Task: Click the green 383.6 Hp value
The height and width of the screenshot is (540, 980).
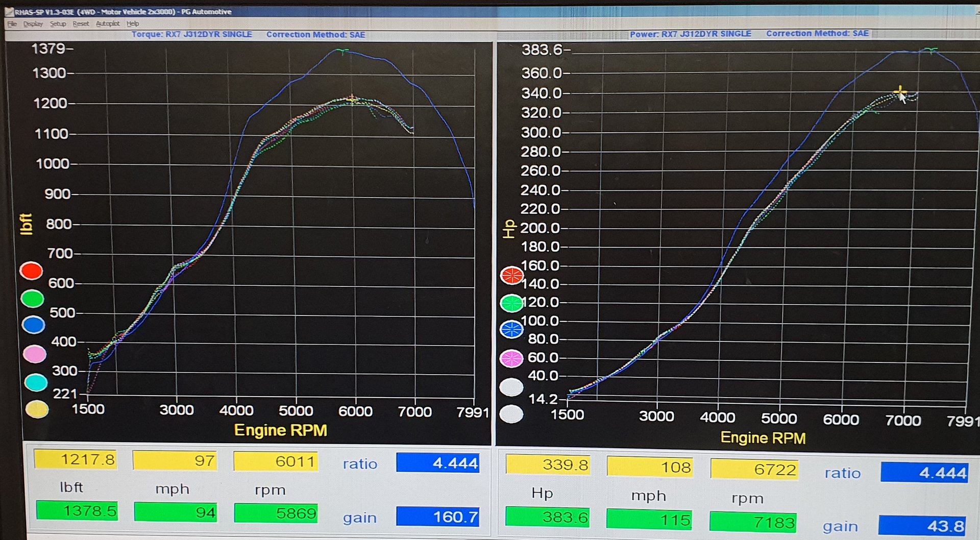Action: pos(548,517)
